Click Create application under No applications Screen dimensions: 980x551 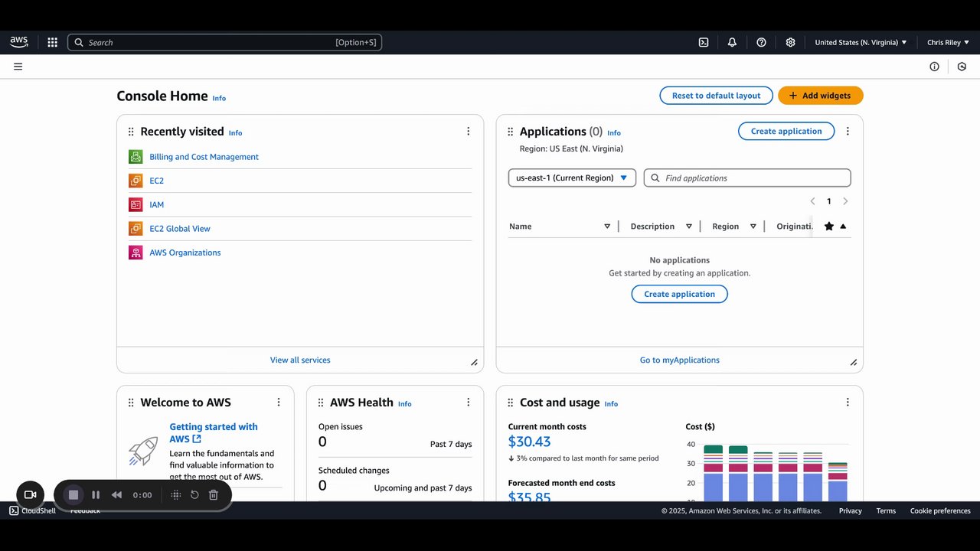pos(680,294)
